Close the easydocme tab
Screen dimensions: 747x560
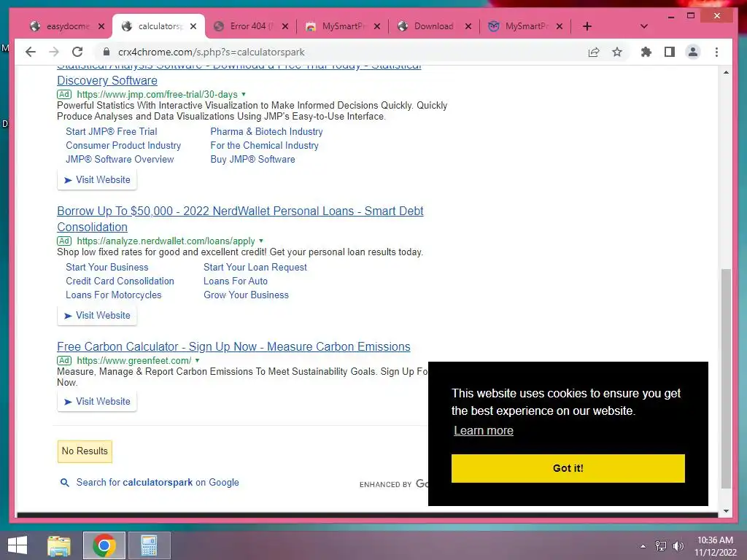[101, 26]
